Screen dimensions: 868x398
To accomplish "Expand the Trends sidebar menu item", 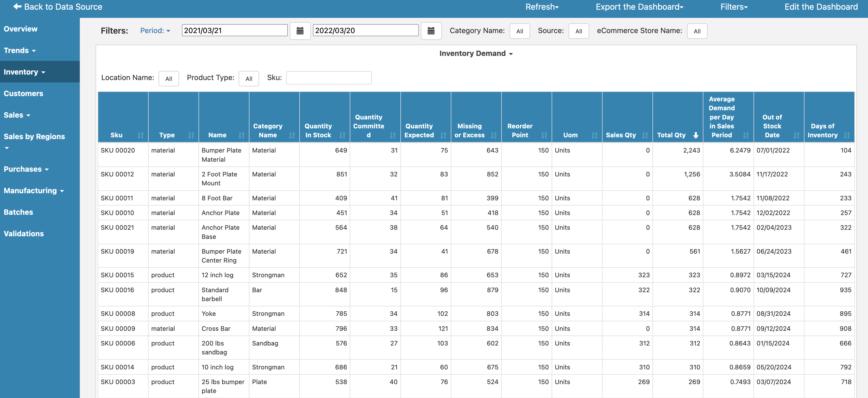I will point(20,50).
